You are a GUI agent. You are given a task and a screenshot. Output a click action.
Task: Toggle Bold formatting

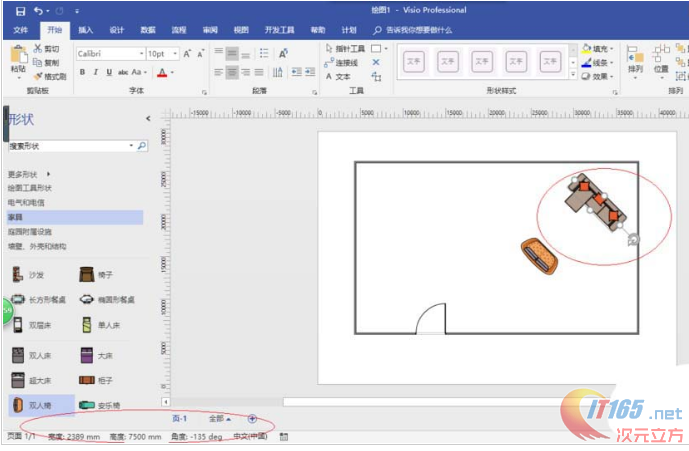tap(82, 73)
